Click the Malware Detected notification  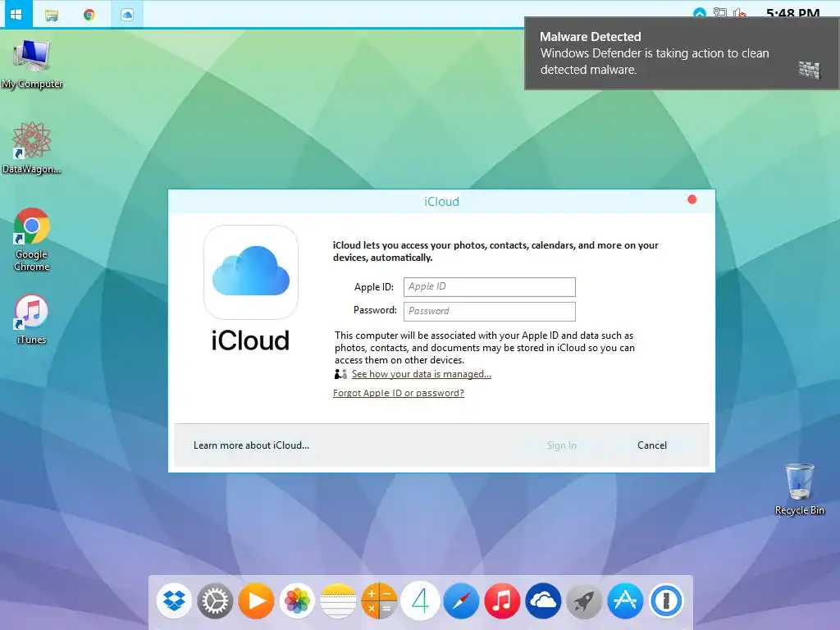(x=682, y=53)
